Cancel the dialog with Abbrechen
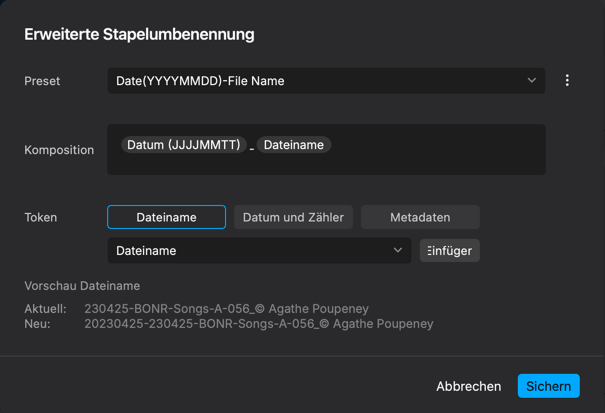 coord(468,386)
